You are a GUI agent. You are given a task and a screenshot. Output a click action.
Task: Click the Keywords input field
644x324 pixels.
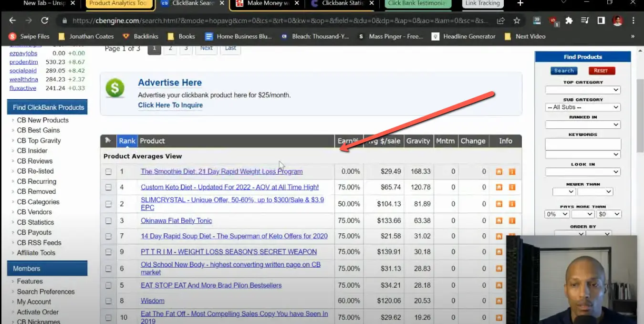[582, 144]
